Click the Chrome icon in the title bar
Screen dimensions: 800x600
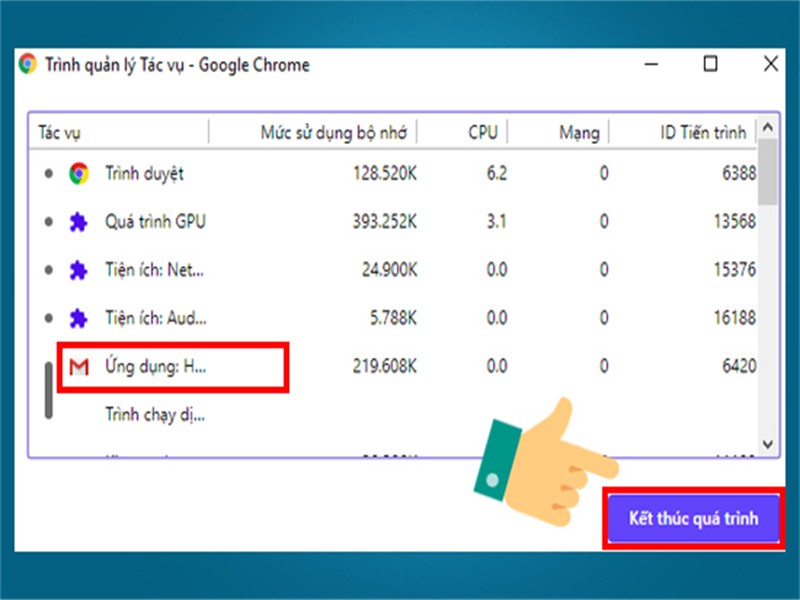tap(28, 64)
